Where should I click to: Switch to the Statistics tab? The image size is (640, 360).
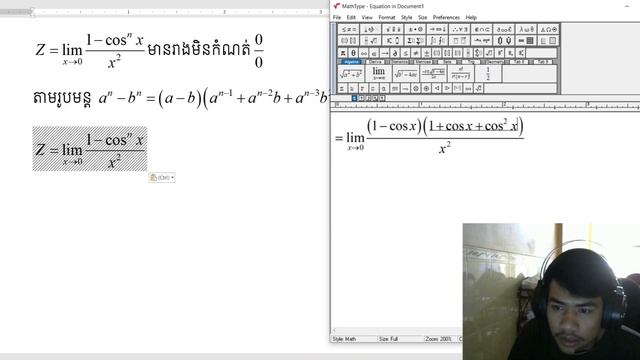(x=400, y=62)
